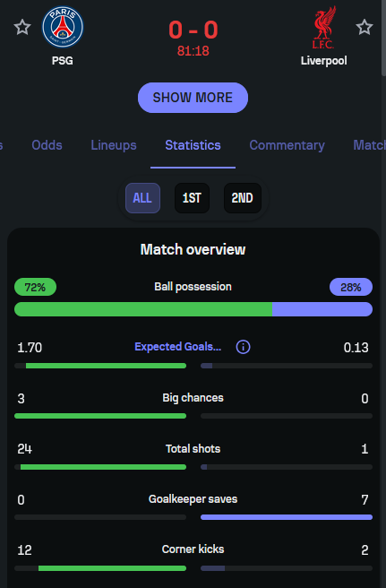Open the PSG club crest
This screenshot has width=386, height=588.
coord(63,27)
